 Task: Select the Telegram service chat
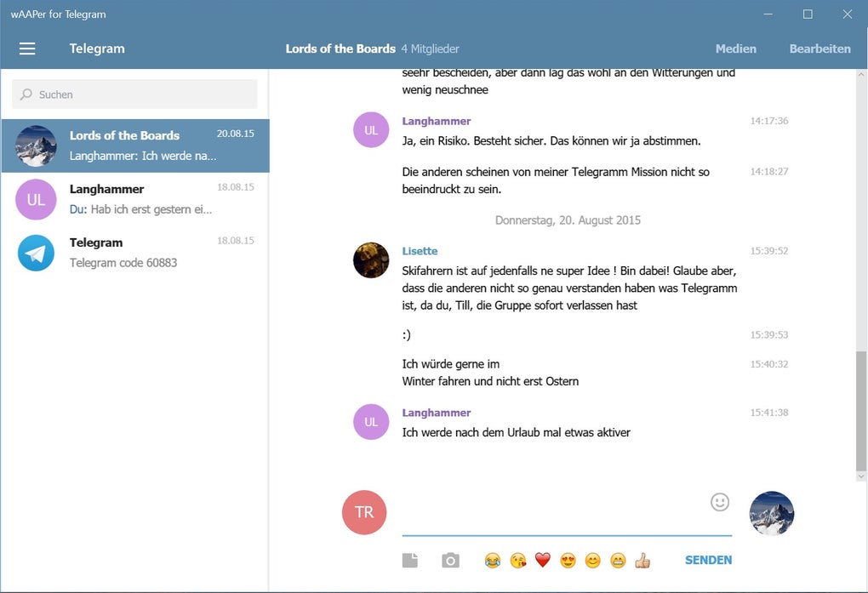135,253
